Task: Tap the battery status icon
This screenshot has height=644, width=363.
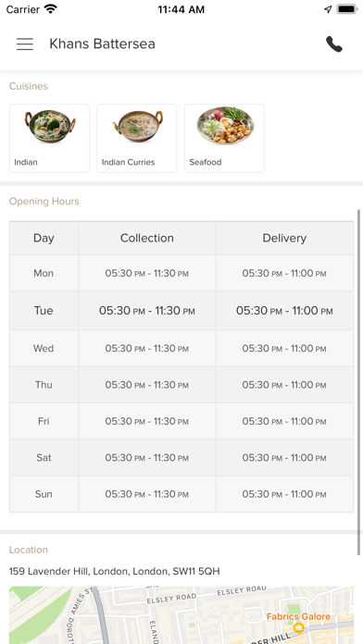Action: coord(347,9)
